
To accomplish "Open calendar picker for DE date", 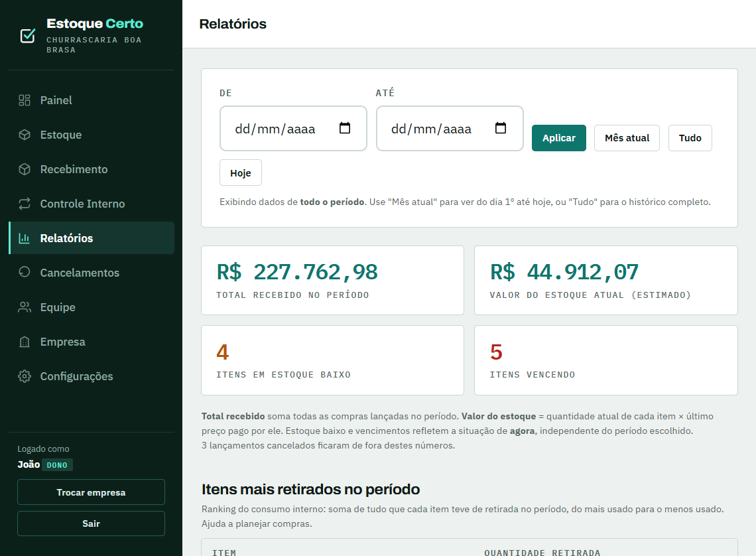I will (x=345, y=128).
